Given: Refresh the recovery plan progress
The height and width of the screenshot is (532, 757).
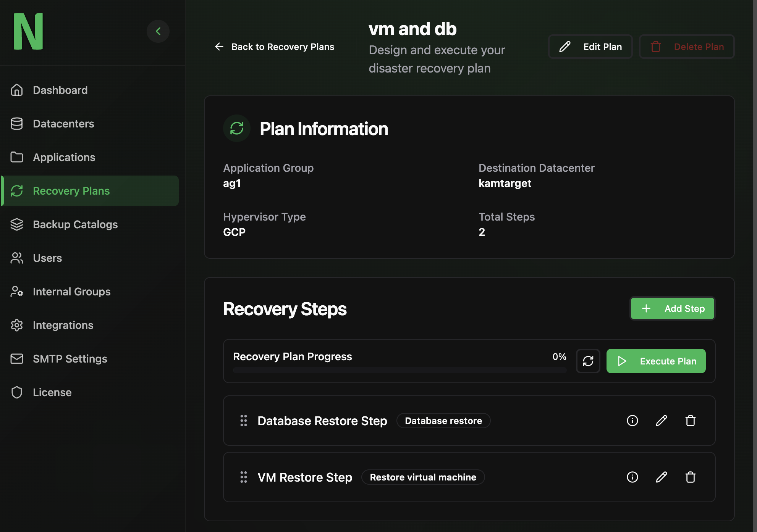Looking at the screenshot, I should pos(588,361).
